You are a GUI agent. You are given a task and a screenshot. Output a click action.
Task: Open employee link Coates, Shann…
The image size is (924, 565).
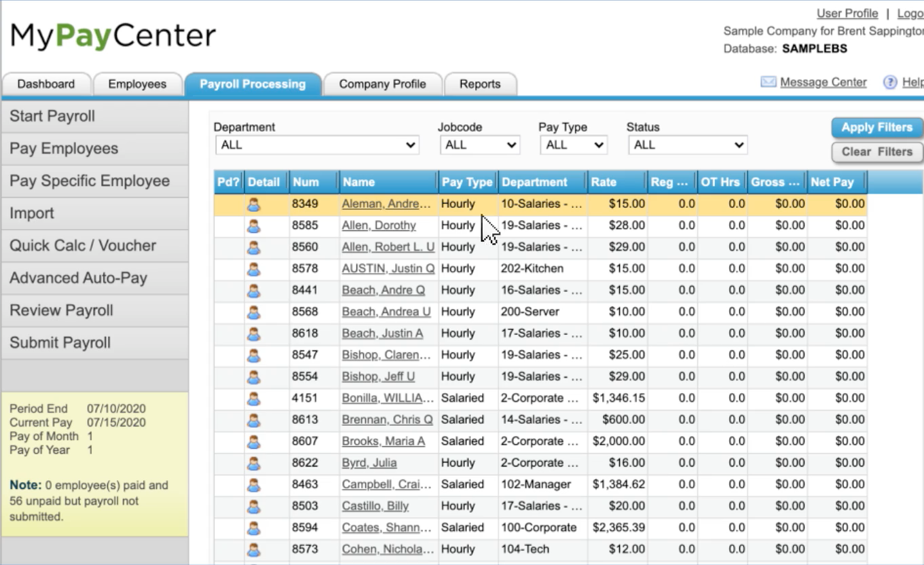point(386,528)
